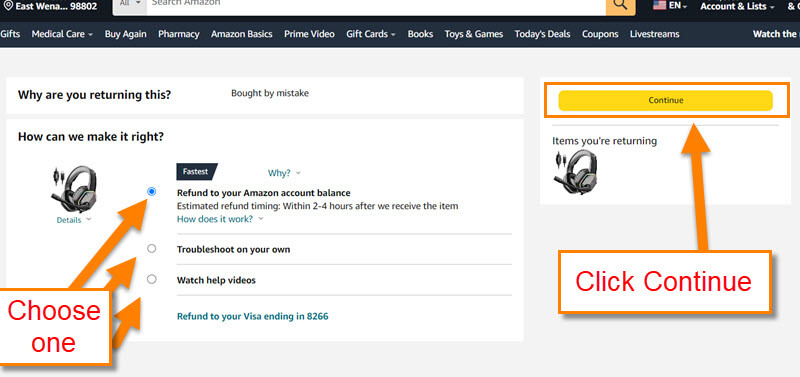This screenshot has width=800, height=377.
Task: Click the US flag language icon
Action: pos(660,6)
